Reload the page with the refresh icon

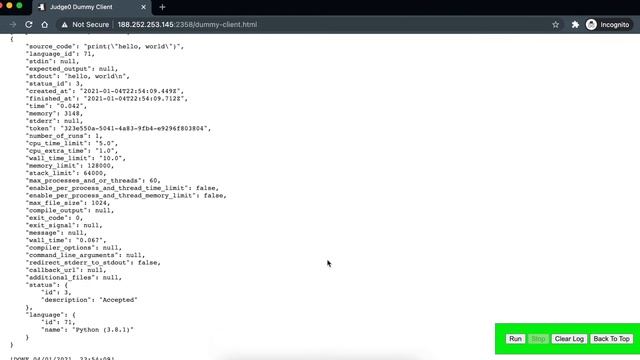click(29, 24)
